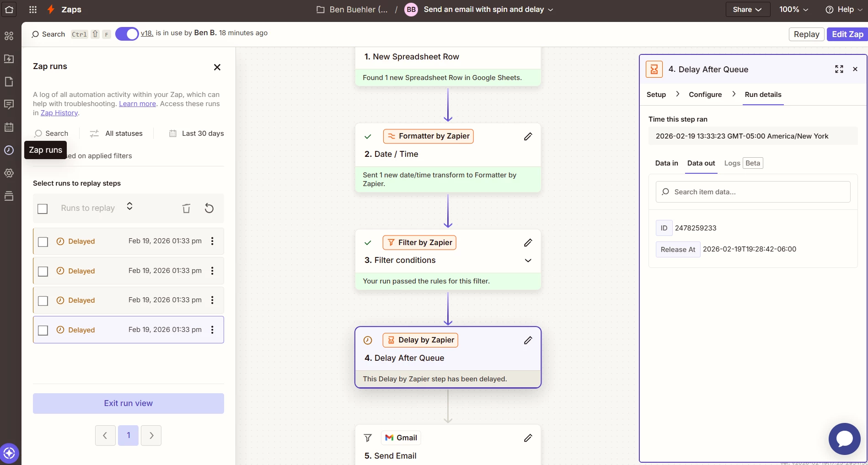868x465 pixels.
Task: Expand the Filter conditions chevron
Action: pyautogui.click(x=528, y=260)
